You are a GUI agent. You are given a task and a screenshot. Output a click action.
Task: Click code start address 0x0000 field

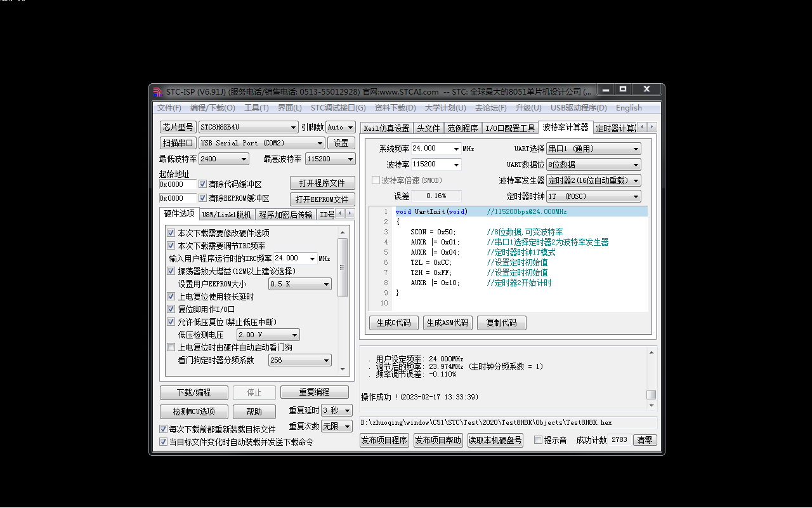tap(178, 184)
